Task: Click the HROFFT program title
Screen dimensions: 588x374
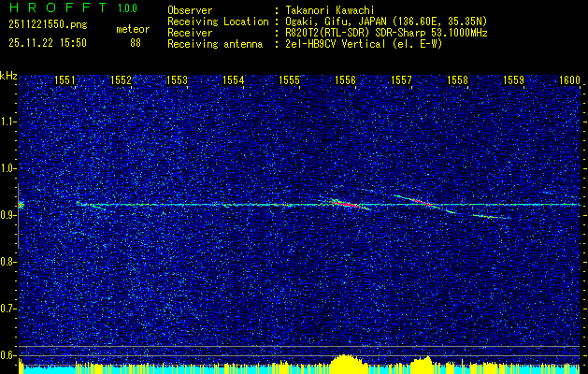Action: click(x=58, y=7)
